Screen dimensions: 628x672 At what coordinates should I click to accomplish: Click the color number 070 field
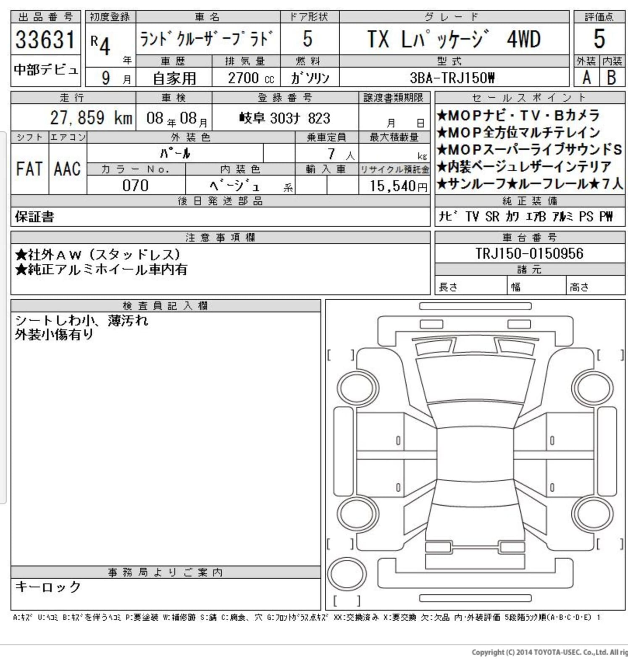click(x=135, y=185)
